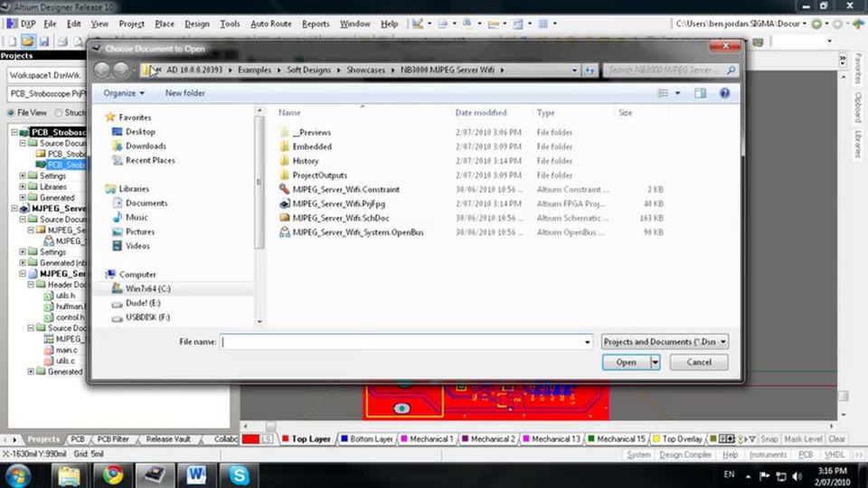Toggle the preview pane icon

(x=700, y=93)
